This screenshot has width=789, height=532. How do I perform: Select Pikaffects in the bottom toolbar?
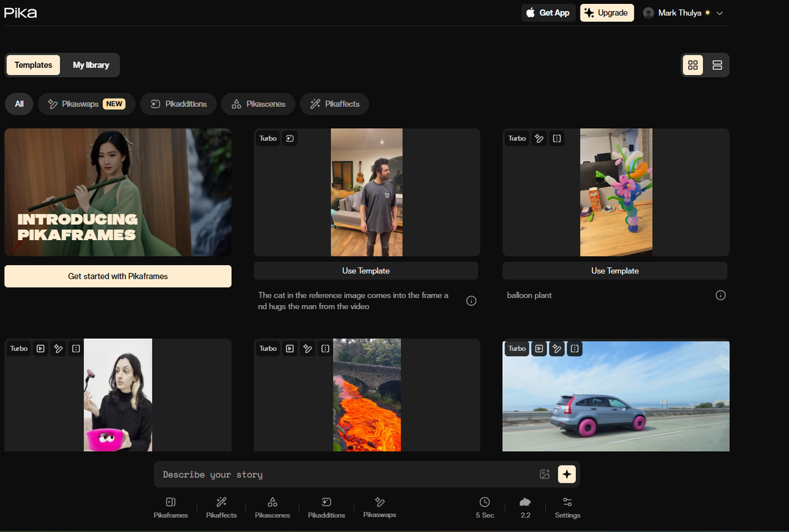coord(222,508)
